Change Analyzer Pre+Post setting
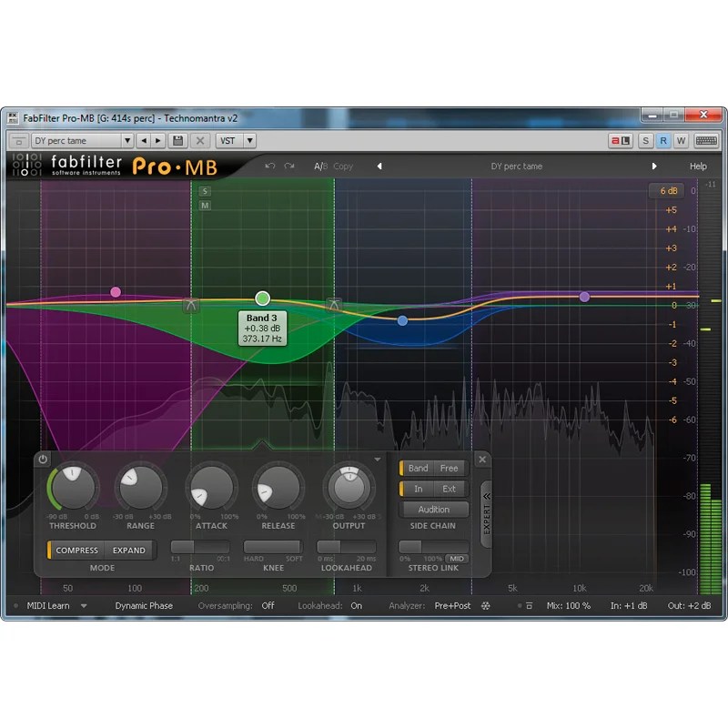This screenshot has width=728, height=728. click(x=452, y=606)
